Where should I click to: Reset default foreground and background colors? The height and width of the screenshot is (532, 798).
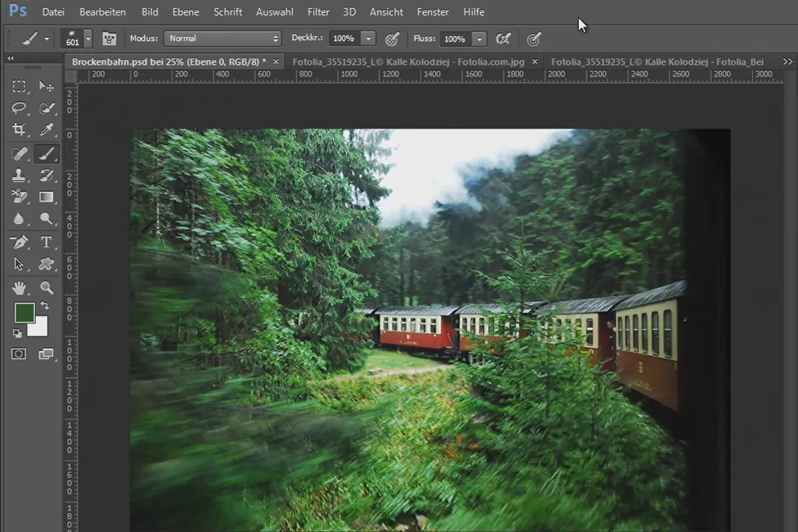(x=18, y=332)
